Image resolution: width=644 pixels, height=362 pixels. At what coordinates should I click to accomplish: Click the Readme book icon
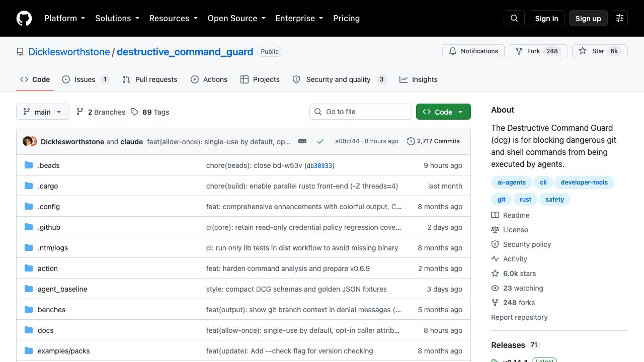tap(495, 215)
